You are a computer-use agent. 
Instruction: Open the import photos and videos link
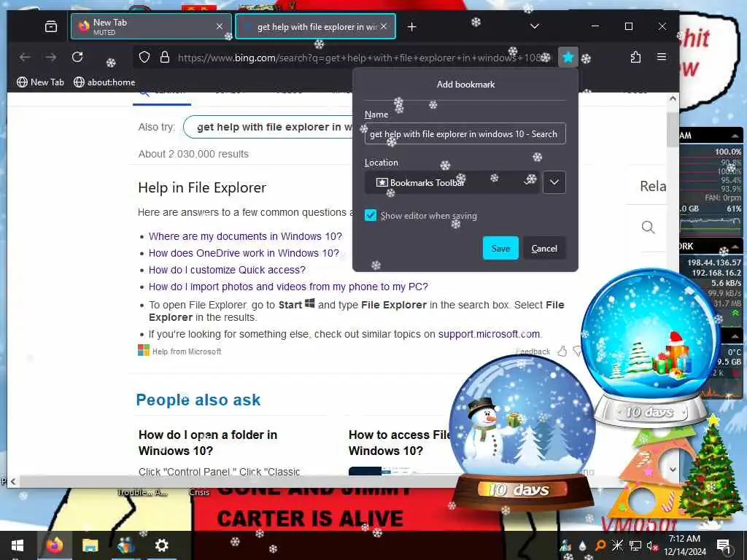[x=288, y=287]
